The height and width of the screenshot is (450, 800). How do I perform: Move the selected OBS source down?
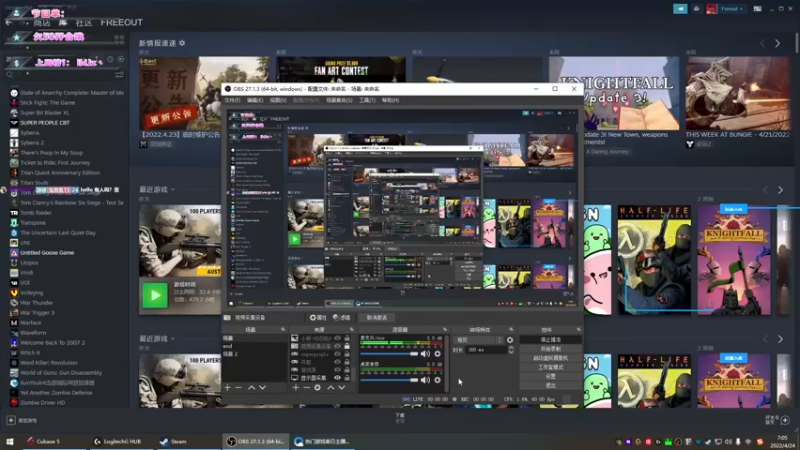coord(342,388)
